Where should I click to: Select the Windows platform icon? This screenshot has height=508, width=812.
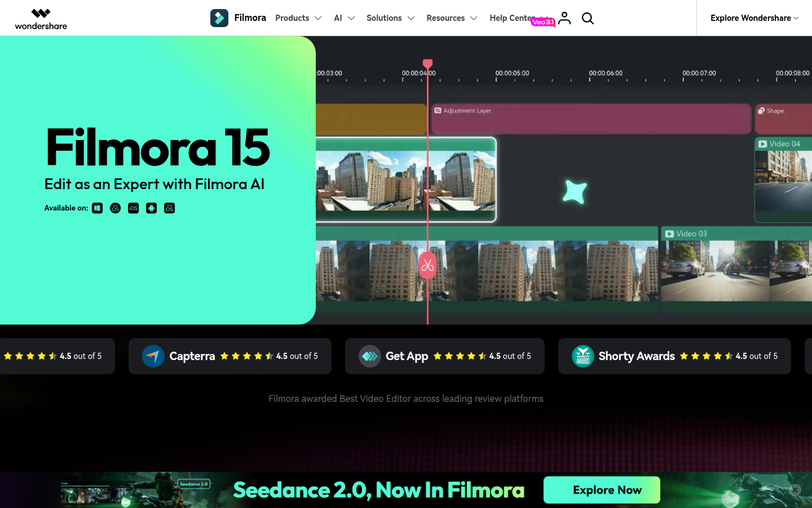click(98, 208)
